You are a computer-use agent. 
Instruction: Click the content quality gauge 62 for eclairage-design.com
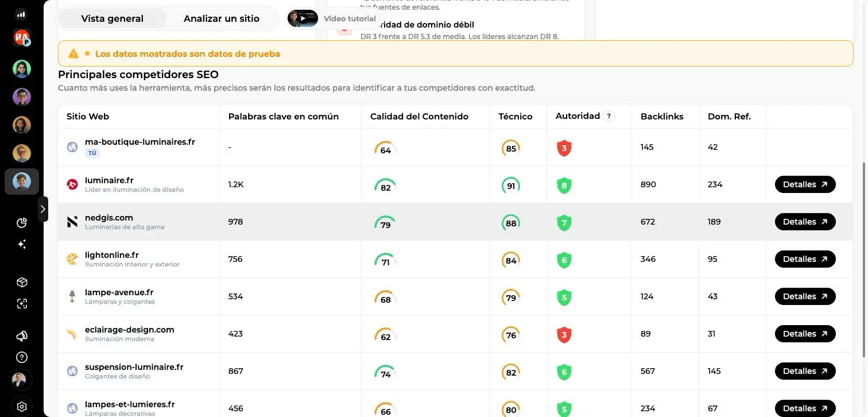[385, 335]
